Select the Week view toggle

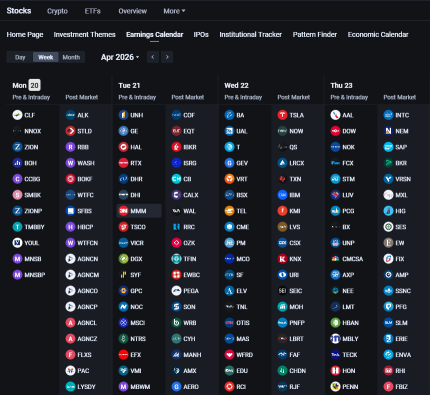click(x=46, y=57)
